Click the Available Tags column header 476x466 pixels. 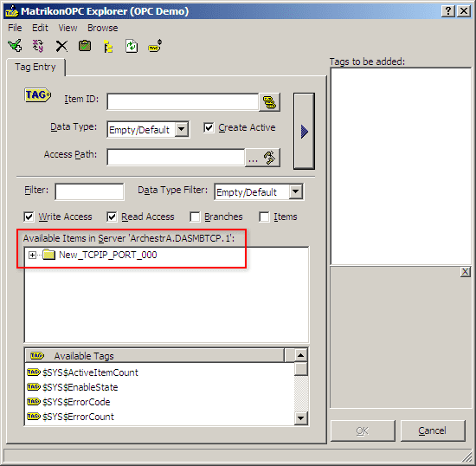(155, 355)
